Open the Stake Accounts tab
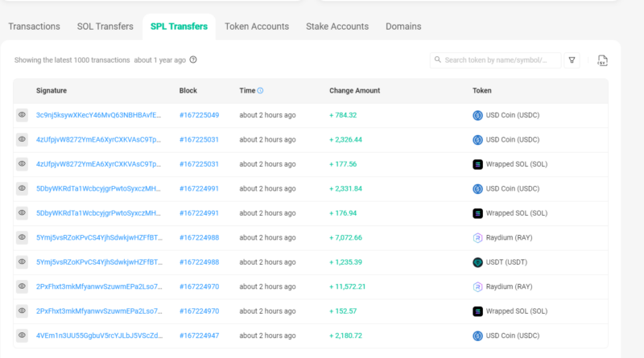This screenshot has width=644, height=358. coord(337,27)
